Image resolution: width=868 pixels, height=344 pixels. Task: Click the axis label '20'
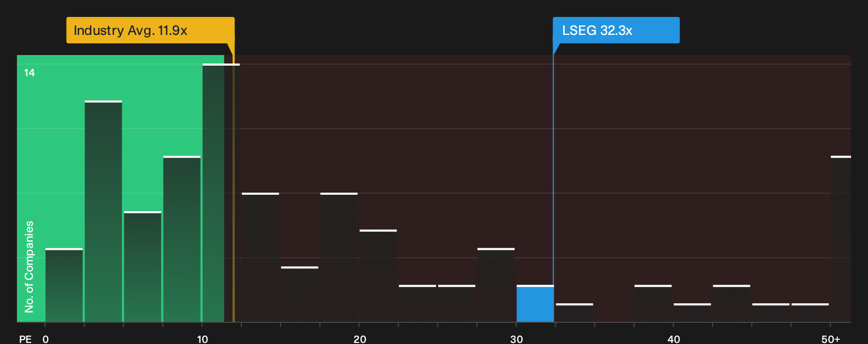click(360, 339)
